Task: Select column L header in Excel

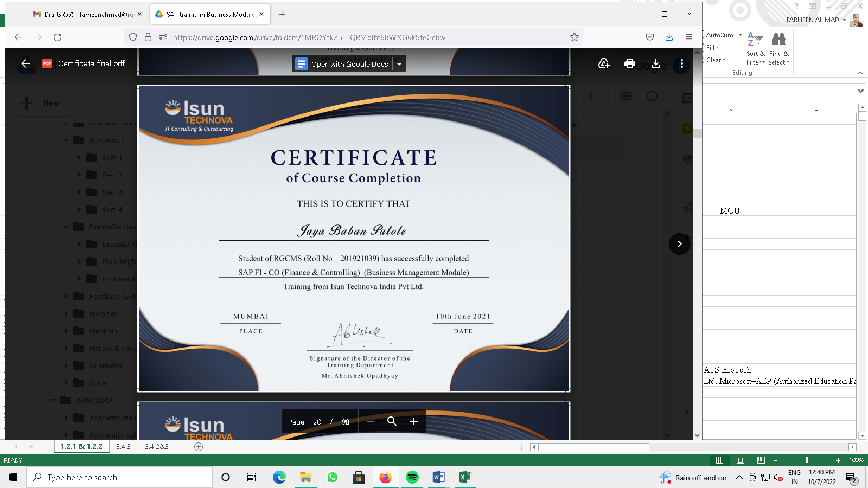Action: click(x=815, y=108)
